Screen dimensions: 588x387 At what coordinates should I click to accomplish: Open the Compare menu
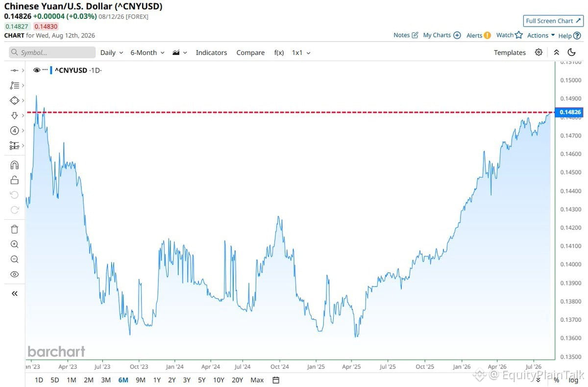(250, 52)
